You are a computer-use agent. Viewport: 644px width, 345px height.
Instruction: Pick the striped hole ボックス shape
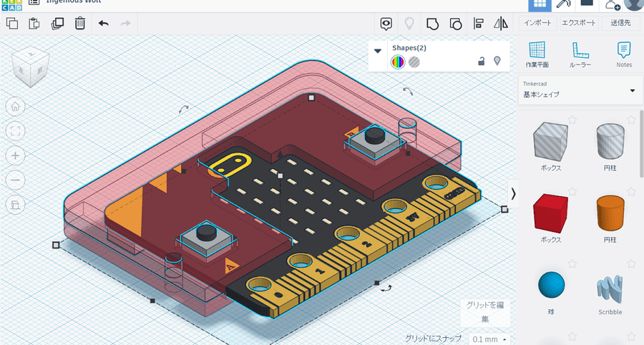pos(550,141)
